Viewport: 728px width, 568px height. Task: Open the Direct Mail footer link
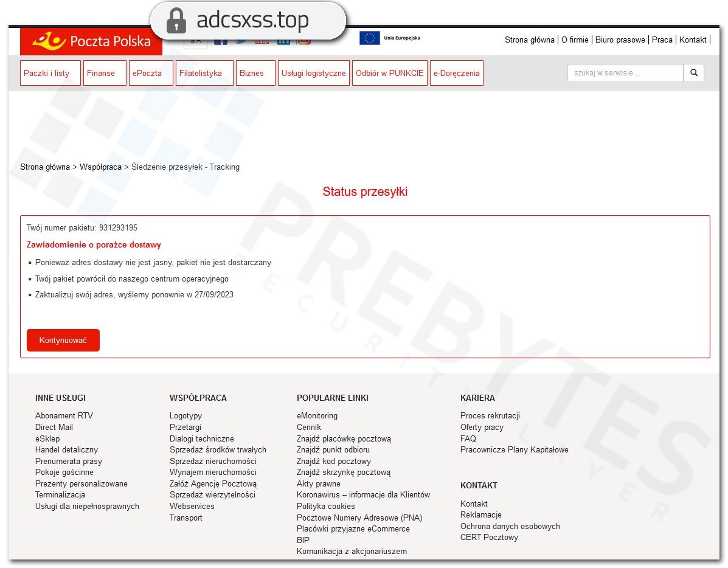(x=54, y=428)
